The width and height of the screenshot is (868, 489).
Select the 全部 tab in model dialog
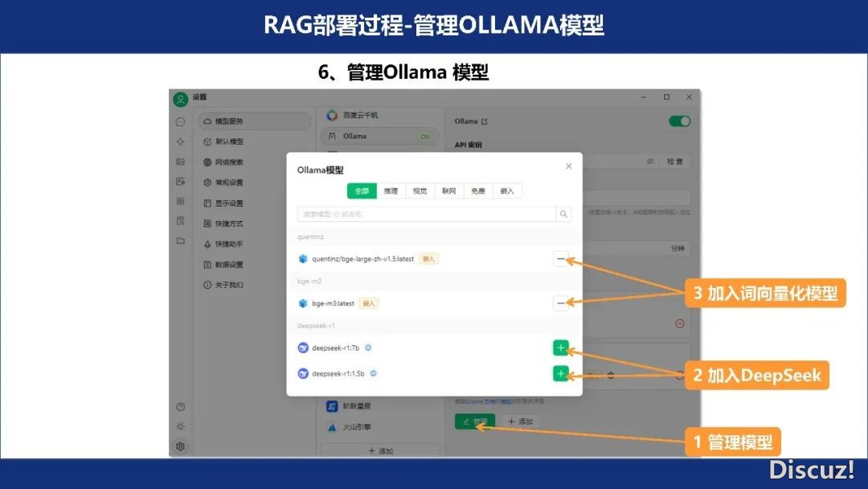point(362,191)
